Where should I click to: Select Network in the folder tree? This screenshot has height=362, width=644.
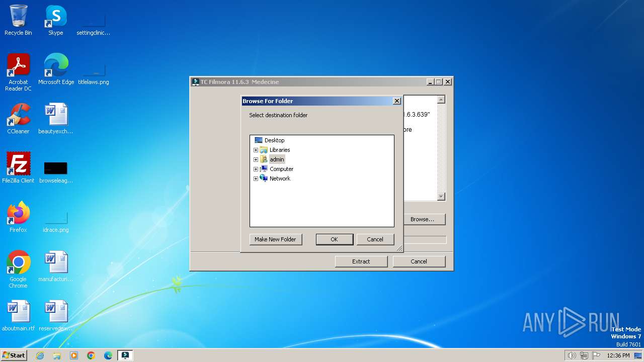coord(280,178)
